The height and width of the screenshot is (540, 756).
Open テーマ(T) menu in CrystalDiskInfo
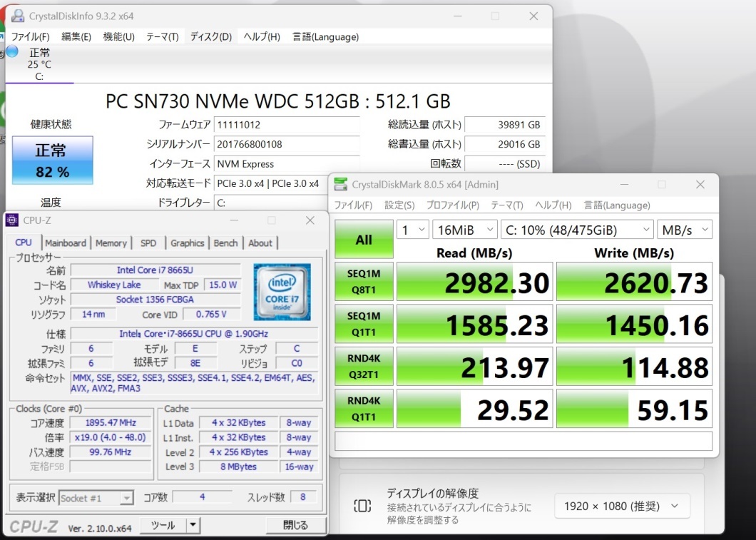tap(163, 36)
